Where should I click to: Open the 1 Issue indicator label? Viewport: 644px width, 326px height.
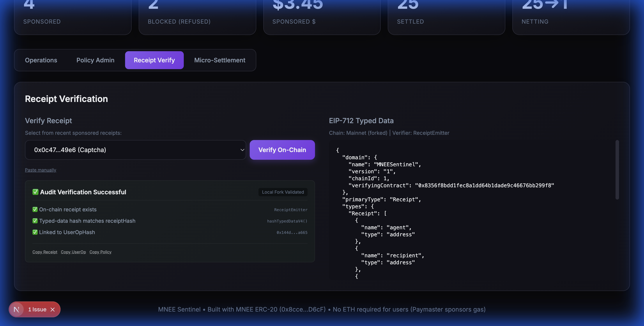click(x=37, y=310)
